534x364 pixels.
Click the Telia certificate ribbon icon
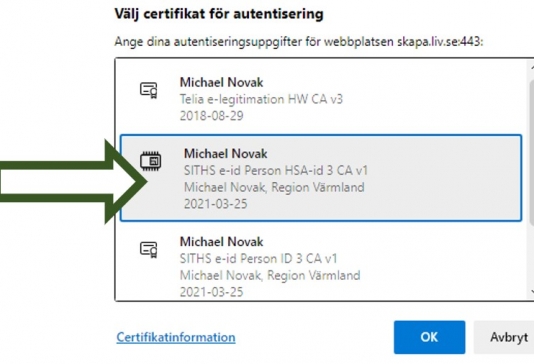[149, 90]
